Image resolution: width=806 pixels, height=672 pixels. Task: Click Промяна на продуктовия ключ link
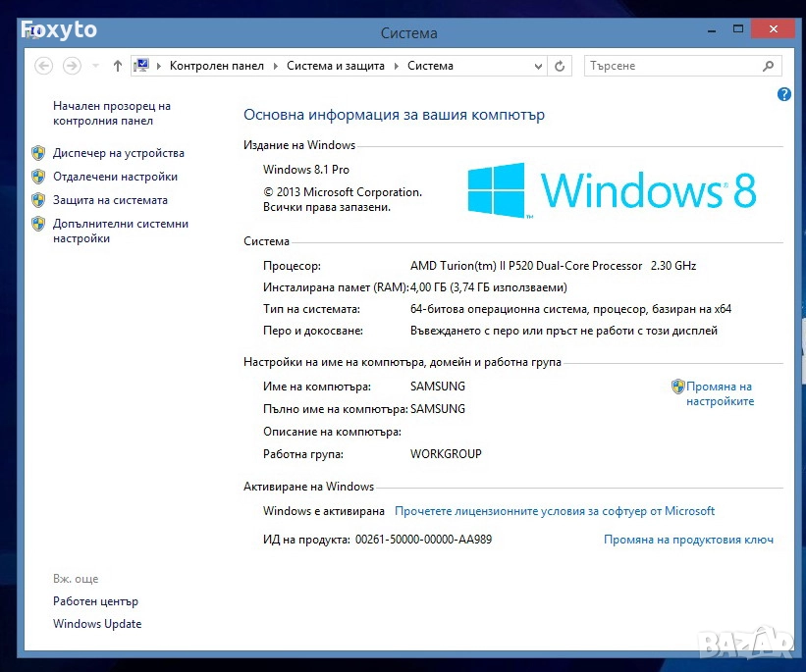(688, 540)
